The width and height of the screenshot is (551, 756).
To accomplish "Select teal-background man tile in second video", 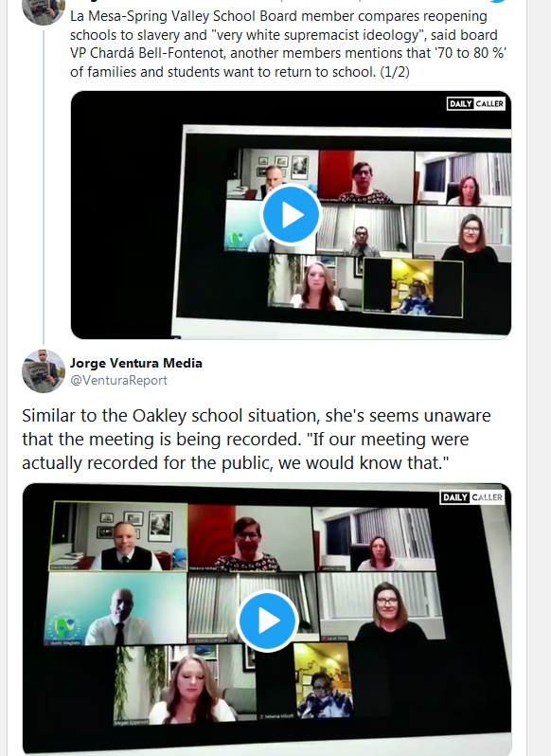I will 116,609.
